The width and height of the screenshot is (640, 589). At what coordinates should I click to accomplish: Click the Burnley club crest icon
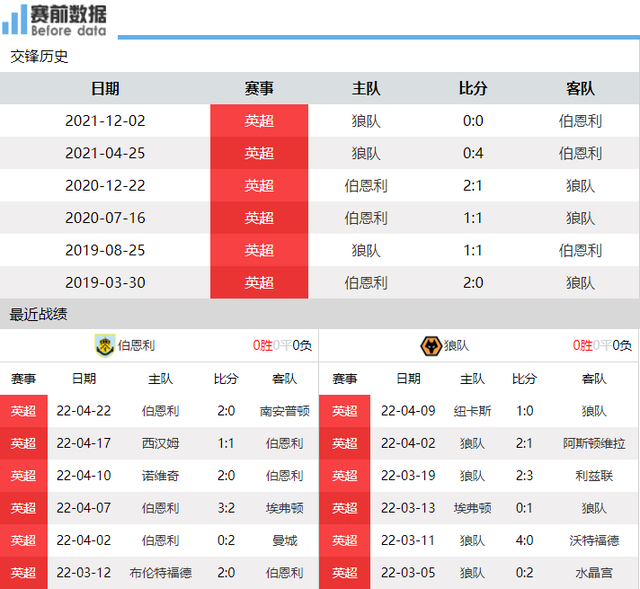104,346
